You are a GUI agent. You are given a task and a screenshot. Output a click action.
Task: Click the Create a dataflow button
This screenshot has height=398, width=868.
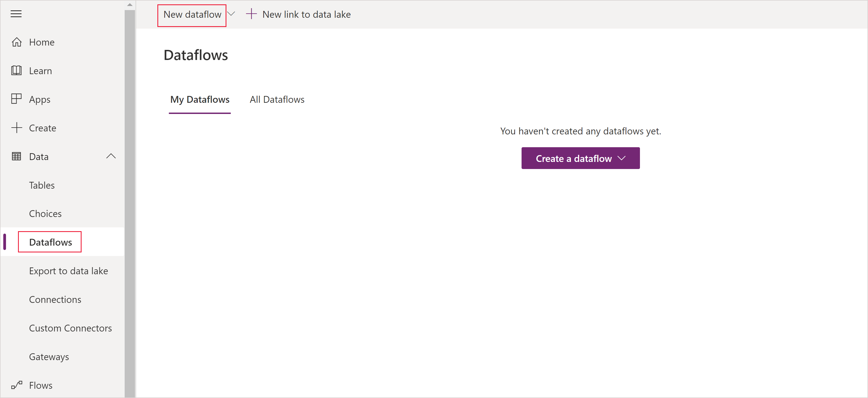581,158
